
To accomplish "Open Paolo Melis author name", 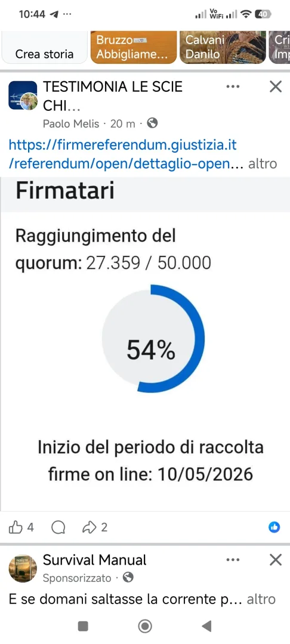I will click(71, 123).
